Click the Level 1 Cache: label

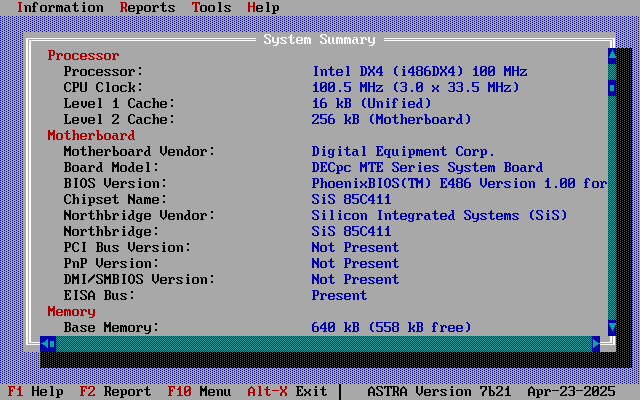pyautogui.click(x=119, y=103)
